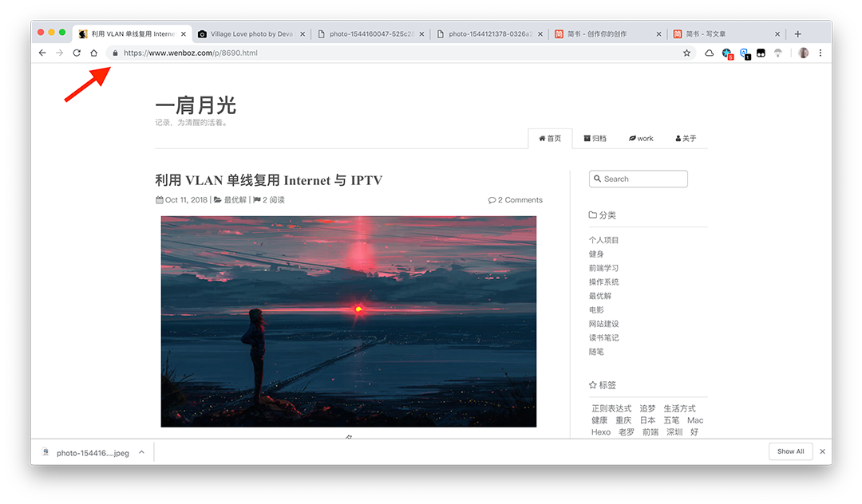Open a new browser tab

(x=797, y=34)
